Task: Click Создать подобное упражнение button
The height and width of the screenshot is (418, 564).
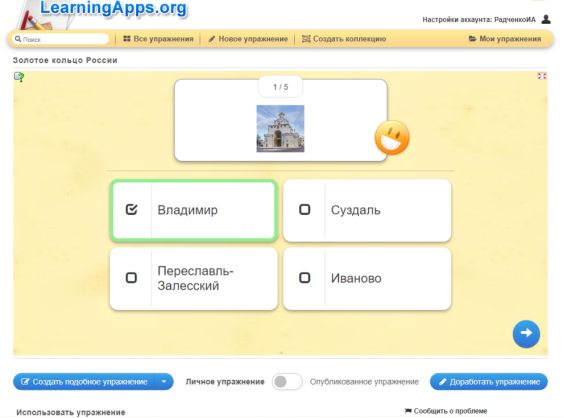Action: [84, 382]
